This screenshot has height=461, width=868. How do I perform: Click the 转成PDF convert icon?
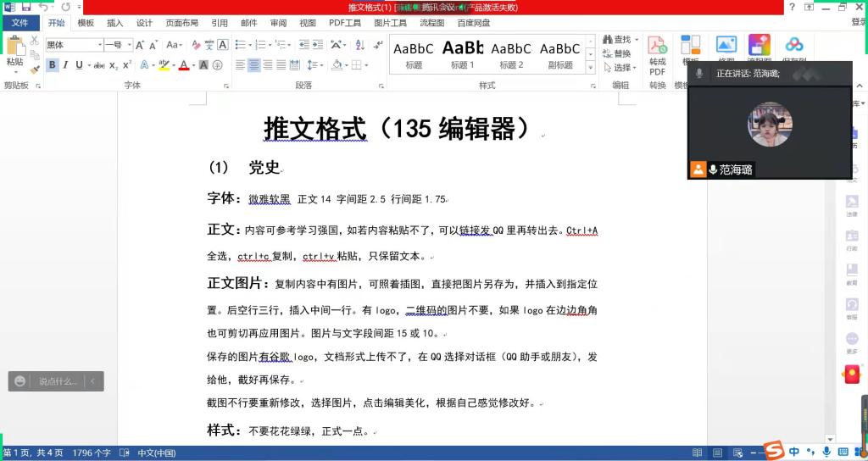(657, 54)
